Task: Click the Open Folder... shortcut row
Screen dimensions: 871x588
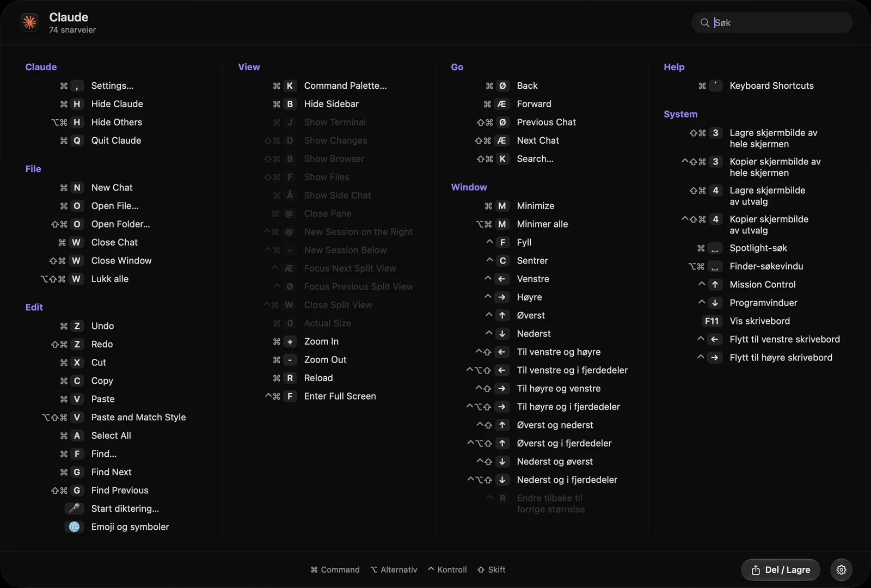Action: [100, 224]
